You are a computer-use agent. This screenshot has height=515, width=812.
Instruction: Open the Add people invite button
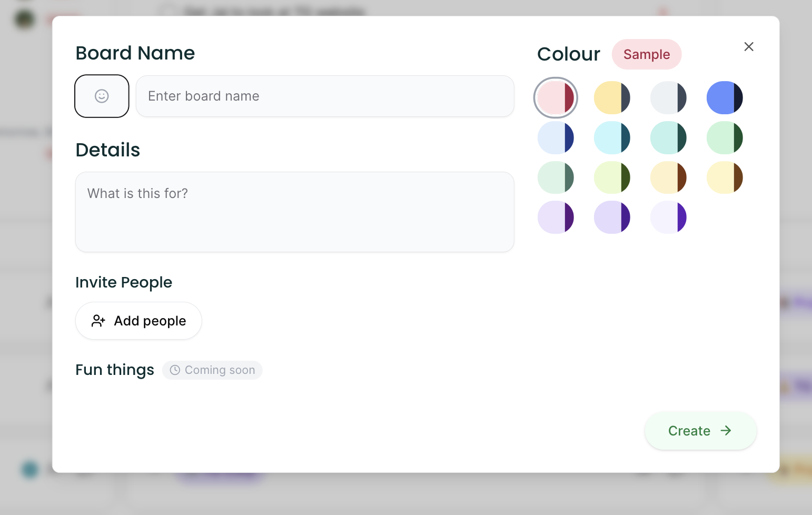click(x=138, y=321)
